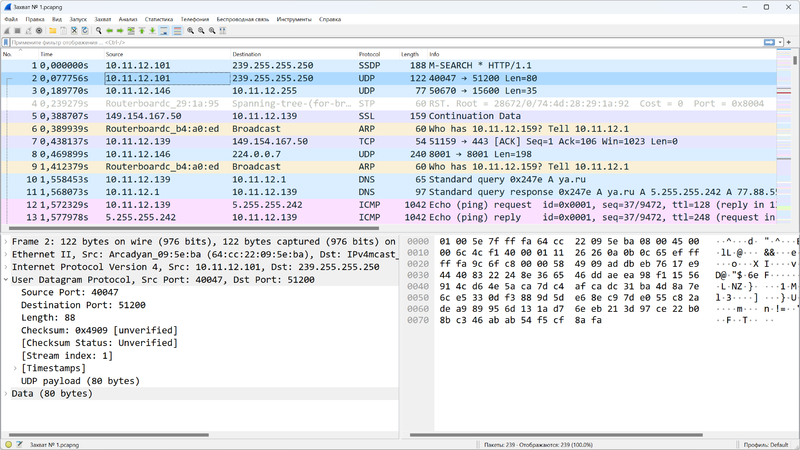Open Правка menu
This screenshot has width=800, height=450.
(35, 19)
